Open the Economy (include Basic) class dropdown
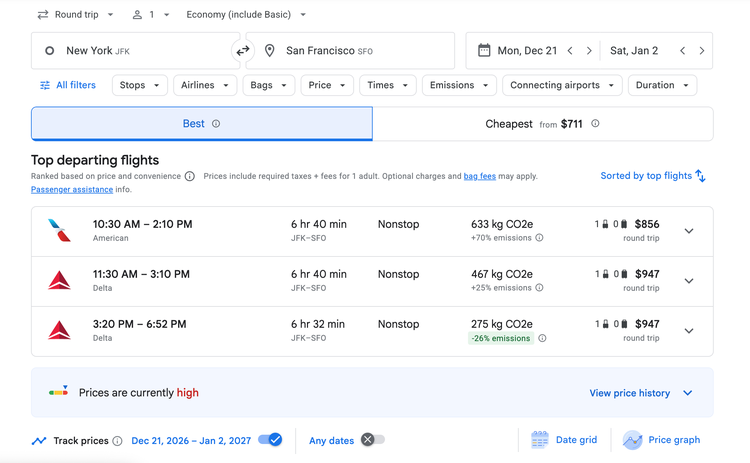 click(x=246, y=15)
